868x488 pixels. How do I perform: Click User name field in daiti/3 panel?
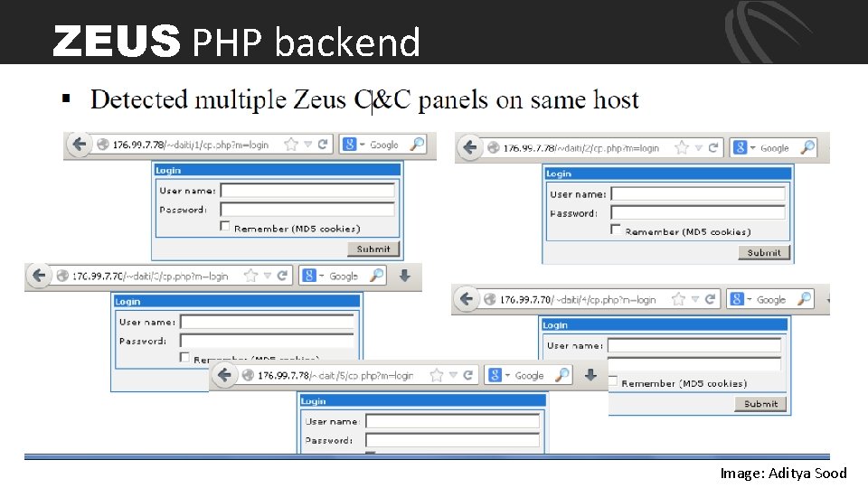click(267, 322)
